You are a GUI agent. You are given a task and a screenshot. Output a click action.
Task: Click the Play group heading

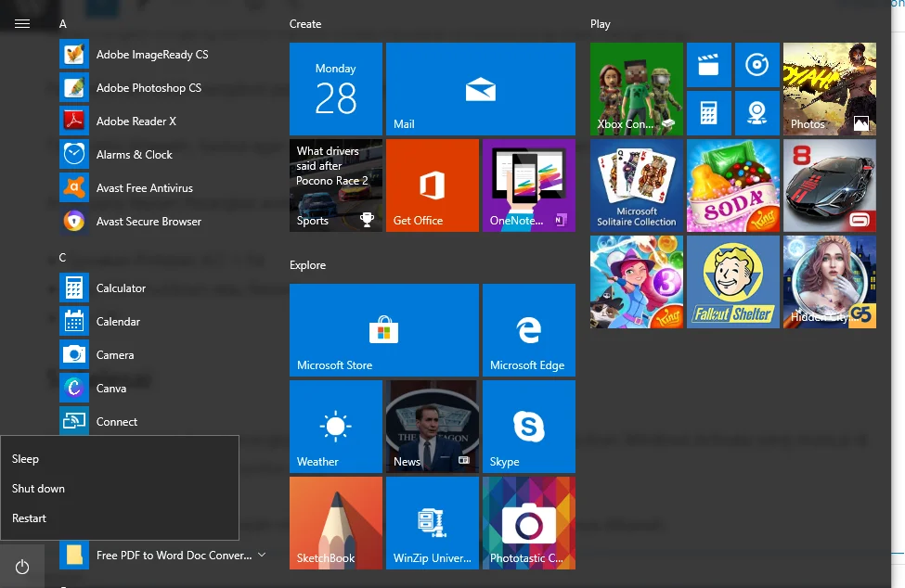click(601, 24)
